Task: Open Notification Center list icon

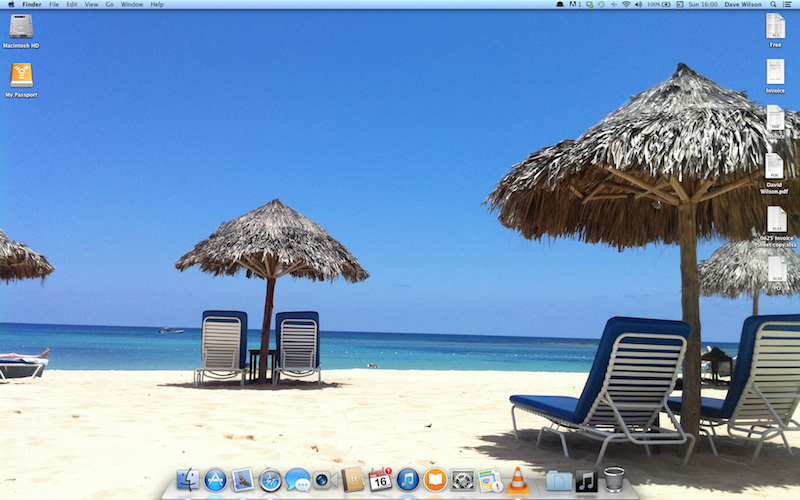Action: coord(787,4)
